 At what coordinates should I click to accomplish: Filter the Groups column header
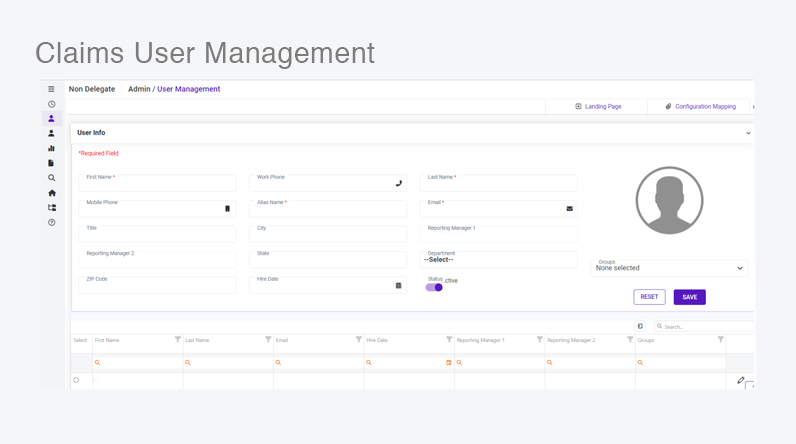coord(720,339)
